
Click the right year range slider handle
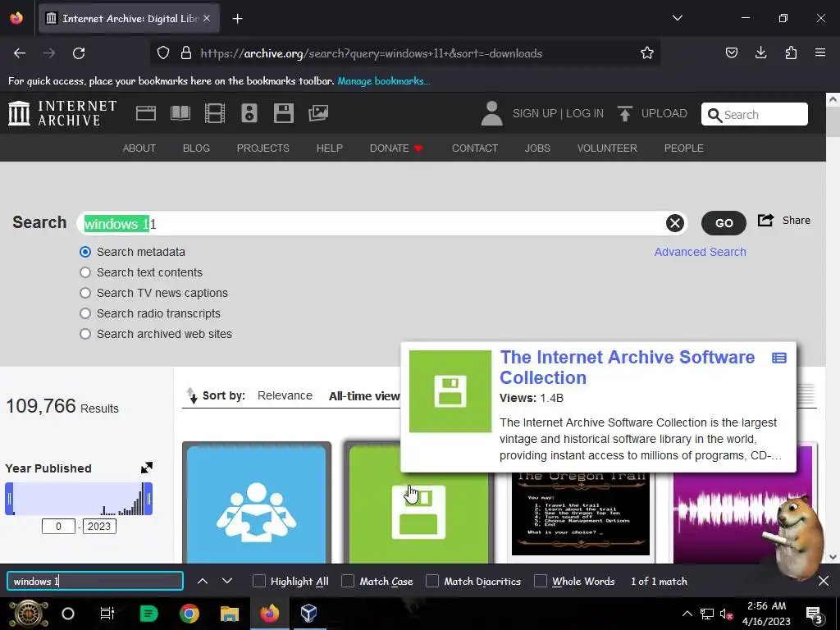[x=148, y=499]
